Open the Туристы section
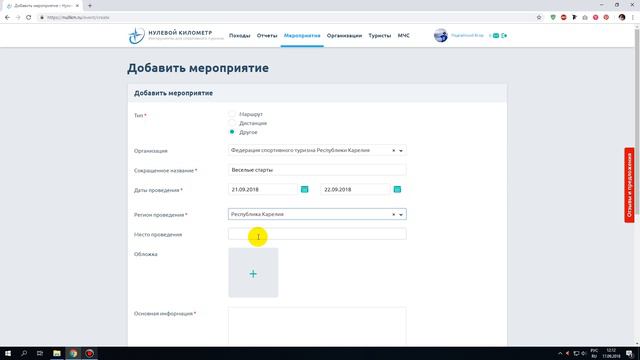640x360 pixels. (x=380, y=36)
